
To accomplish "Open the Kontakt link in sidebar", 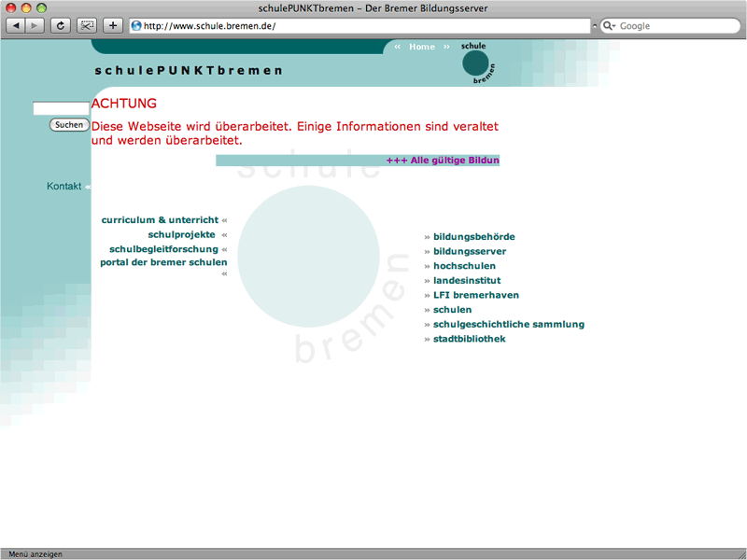I will tap(63, 187).
